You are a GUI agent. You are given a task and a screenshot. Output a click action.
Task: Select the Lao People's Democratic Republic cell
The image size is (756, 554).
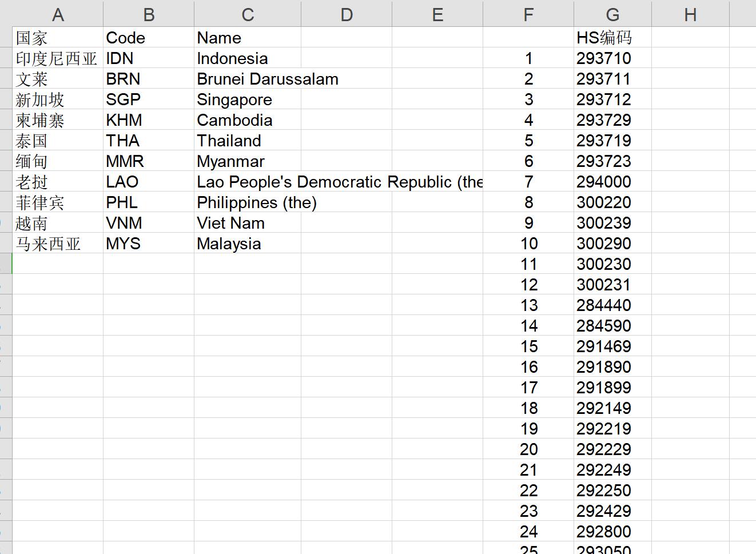click(248, 181)
